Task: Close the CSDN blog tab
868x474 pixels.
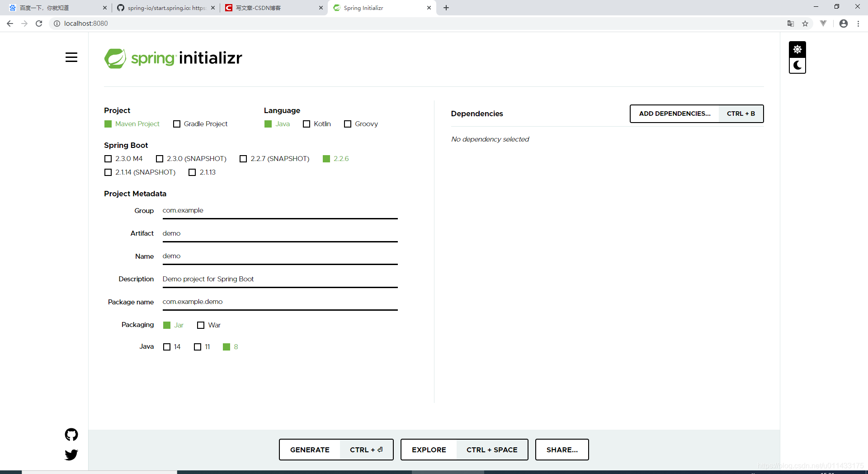Action: click(321, 8)
